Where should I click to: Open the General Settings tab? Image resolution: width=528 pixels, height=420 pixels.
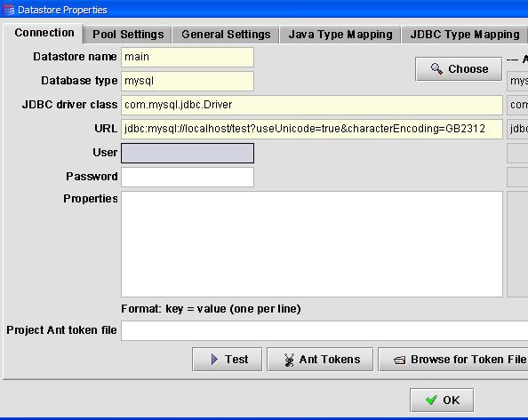pos(226,35)
